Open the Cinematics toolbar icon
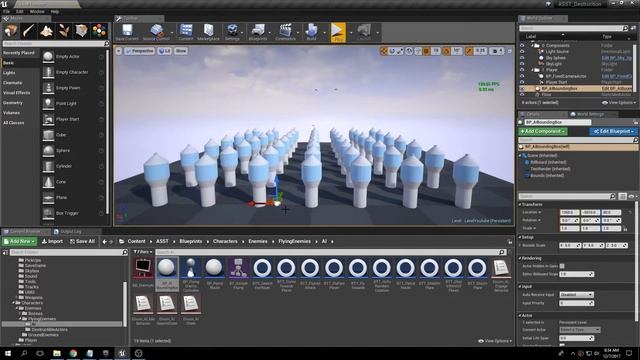 click(x=285, y=32)
